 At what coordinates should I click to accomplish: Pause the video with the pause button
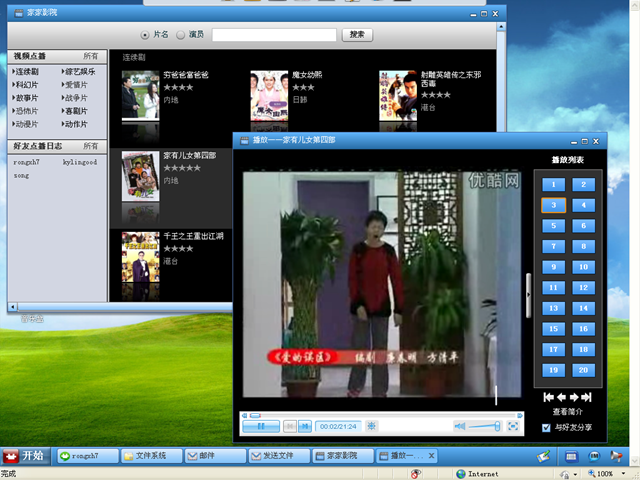coord(261,427)
